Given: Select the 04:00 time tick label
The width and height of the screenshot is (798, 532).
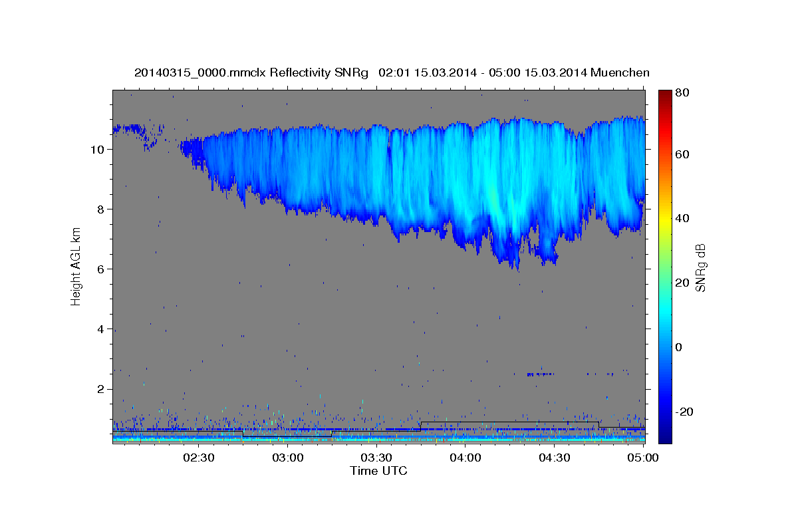Looking at the screenshot, I should click(x=465, y=458).
